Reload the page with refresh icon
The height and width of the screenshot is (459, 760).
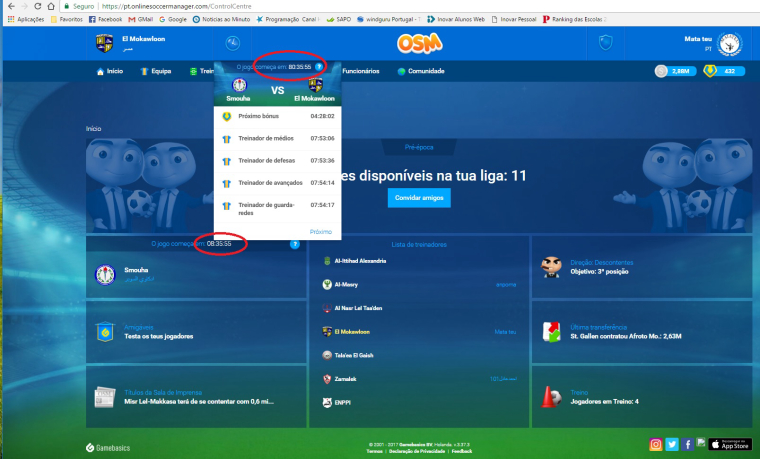38,6
